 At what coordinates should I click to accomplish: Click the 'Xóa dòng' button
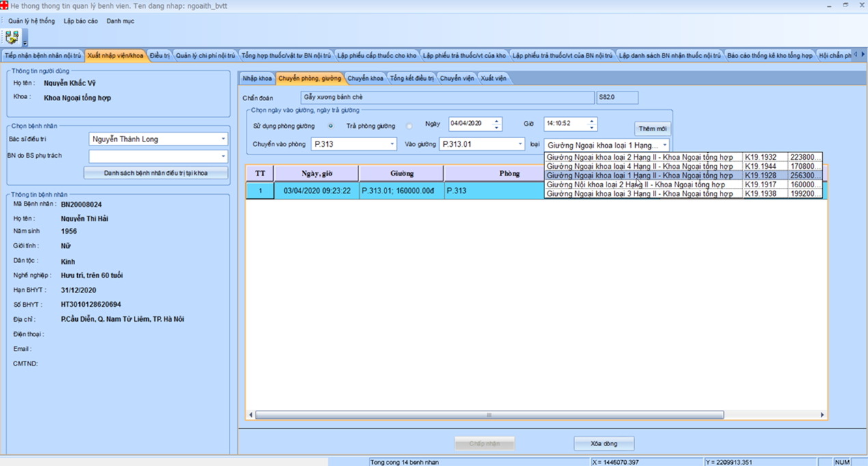604,443
